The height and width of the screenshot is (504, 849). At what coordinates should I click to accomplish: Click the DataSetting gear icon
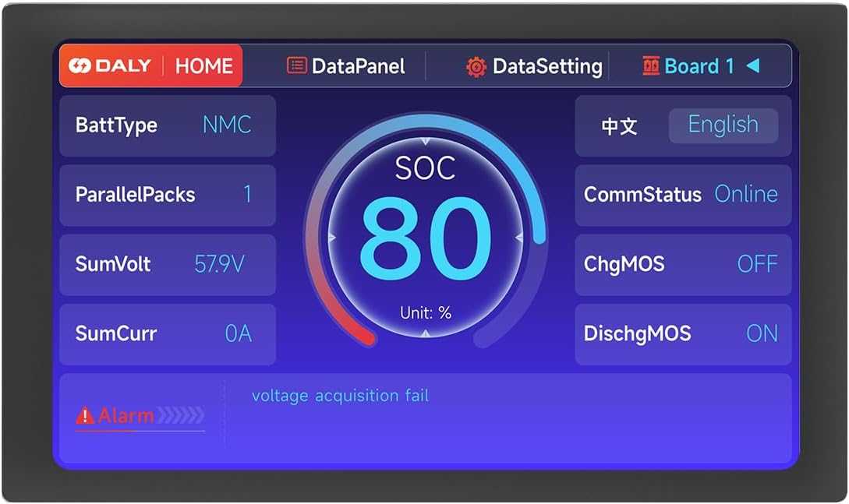(476, 67)
